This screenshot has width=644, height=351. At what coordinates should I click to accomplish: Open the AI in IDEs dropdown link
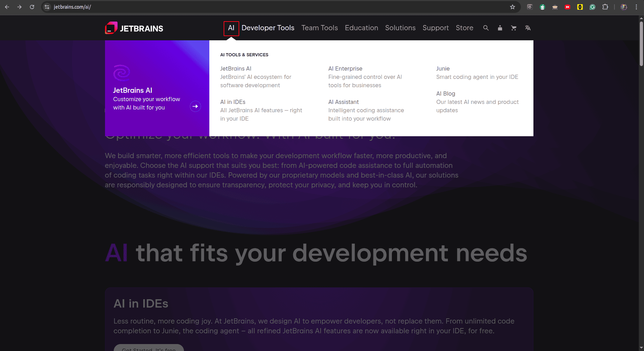[233, 102]
